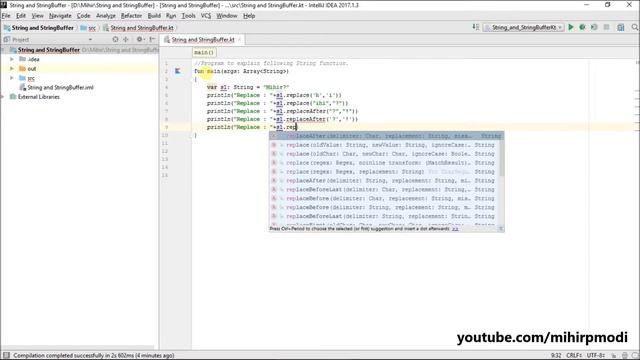Collapse all icon in Project panel
640x360 pixels.
click(126, 40)
